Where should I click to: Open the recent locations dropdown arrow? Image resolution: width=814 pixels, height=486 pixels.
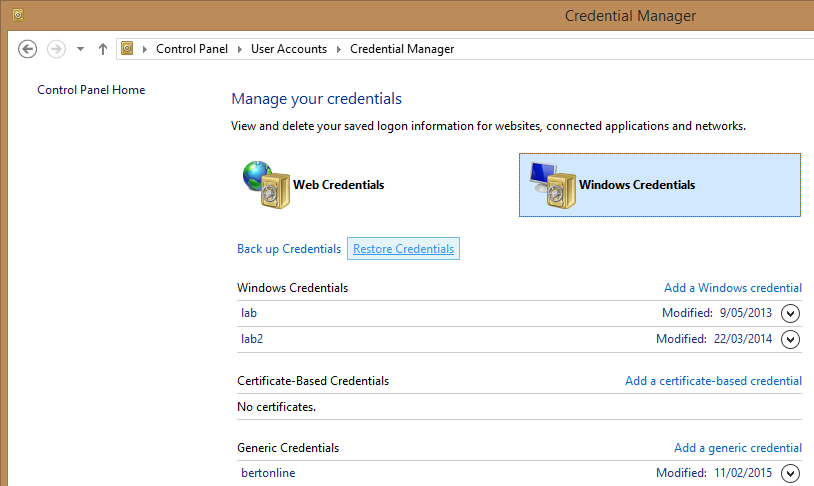click(80, 49)
